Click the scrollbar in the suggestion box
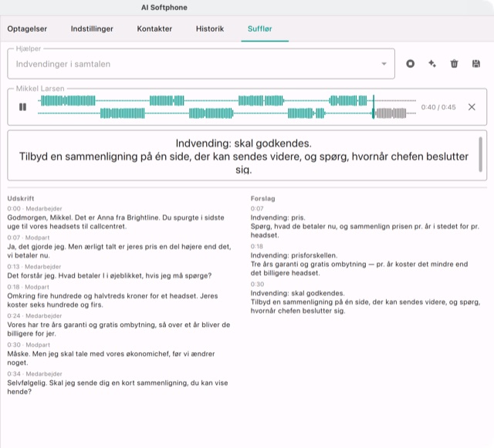494x448 pixels. pyautogui.click(x=480, y=154)
